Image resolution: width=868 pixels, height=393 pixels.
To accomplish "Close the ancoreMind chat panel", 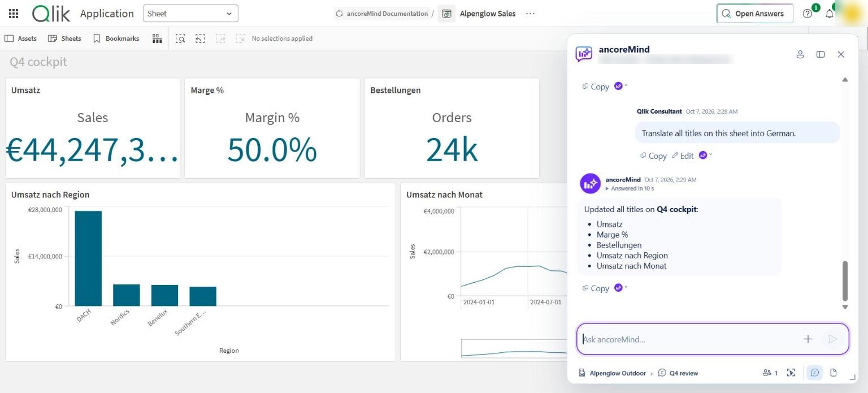I will point(841,54).
